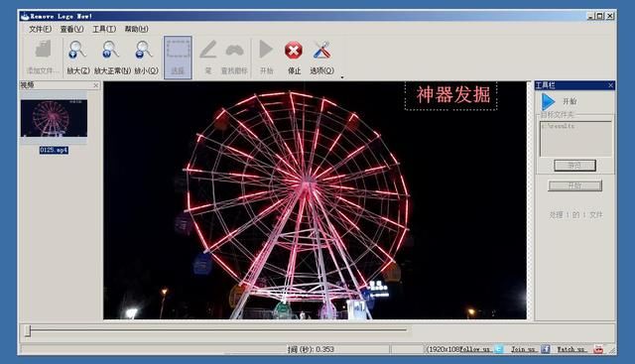The image size is (635, 364).
Task: Open the Watch us link
Action: (571, 349)
